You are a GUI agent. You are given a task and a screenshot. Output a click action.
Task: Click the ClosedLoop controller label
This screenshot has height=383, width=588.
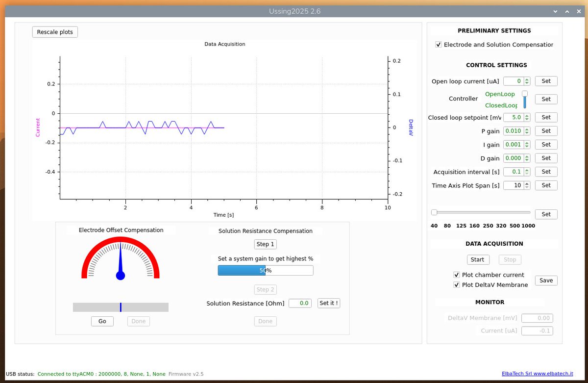click(x=501, y=105)
